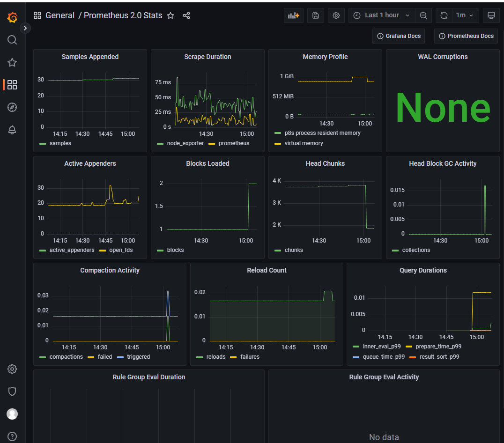Toggle the active_appenders legend series

coord(72,250)
